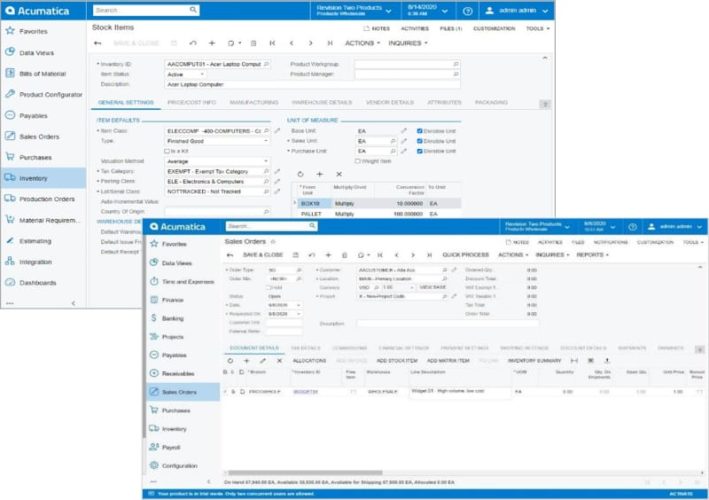
Task: Open admin user menu in Stock Items header
Action: 517,10
